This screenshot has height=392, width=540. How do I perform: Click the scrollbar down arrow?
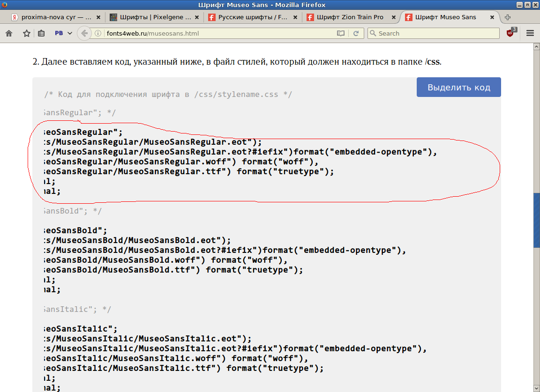pos(537,389)
